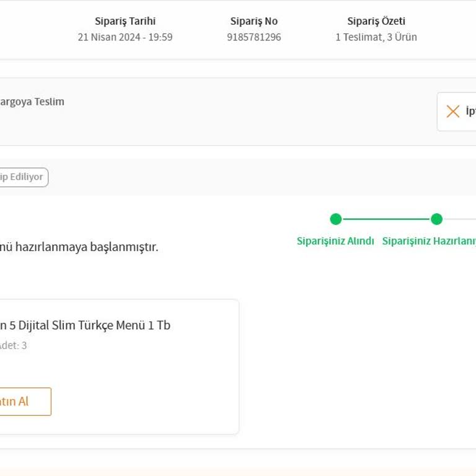The width and height of the screenshot is (476, 476).
Task: Select the 'Siparişiniz Hazırlanıyor' progress dot
Action: tap(436, 219)
